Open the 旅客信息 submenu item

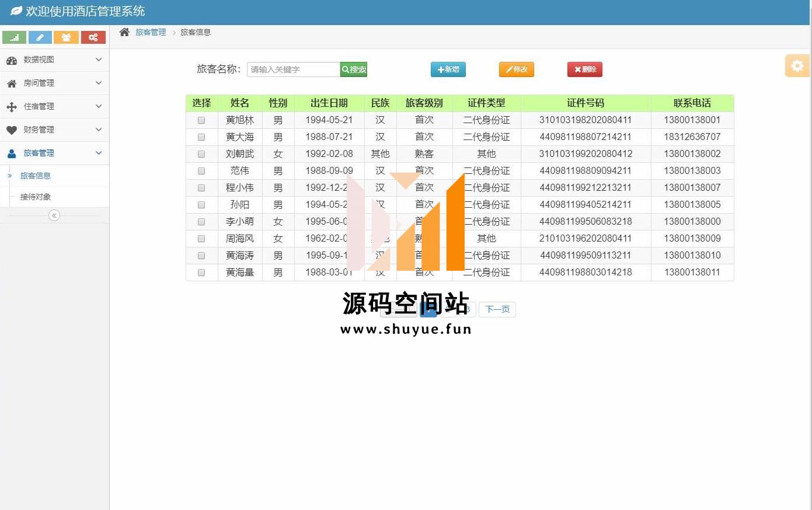pos(36,176)
